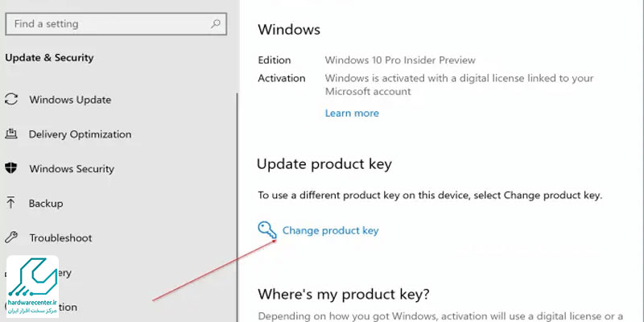Select Backup in the sidebar
Image resolution: width=644 pixels, height=322 pixels.
[46, 204]
